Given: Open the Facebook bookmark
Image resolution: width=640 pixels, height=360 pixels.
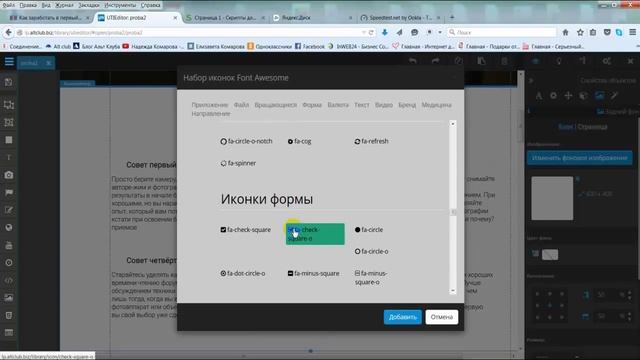Looking at the screenshot, I should (310, 47).
